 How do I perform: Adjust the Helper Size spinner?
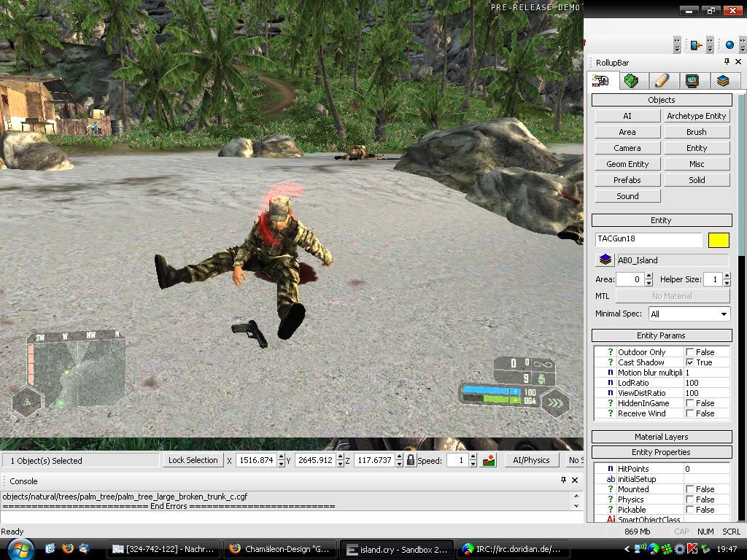(x=727, y=279)
